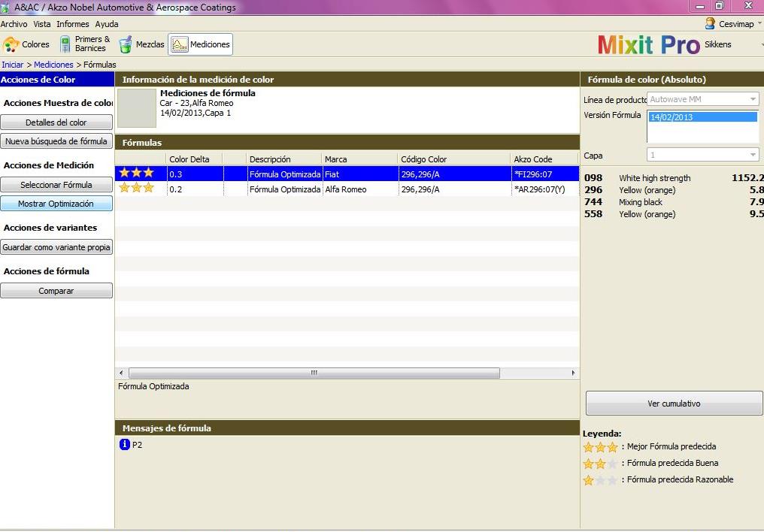
Task: Click toner 098 White high strength
Action: (x=674, y=177)
